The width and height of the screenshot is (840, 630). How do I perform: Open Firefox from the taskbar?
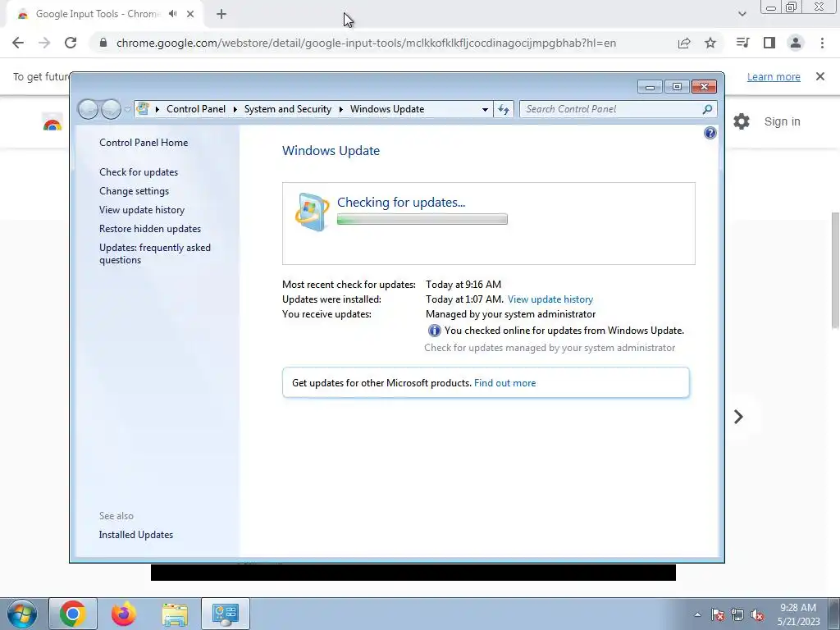tap(124, 614)
